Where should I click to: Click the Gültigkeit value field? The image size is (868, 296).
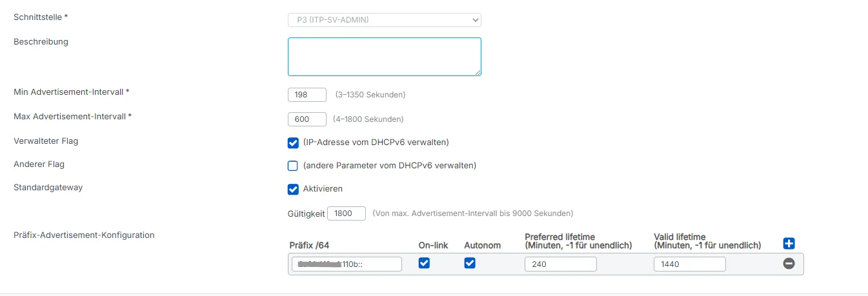click(x=347, y=213)
